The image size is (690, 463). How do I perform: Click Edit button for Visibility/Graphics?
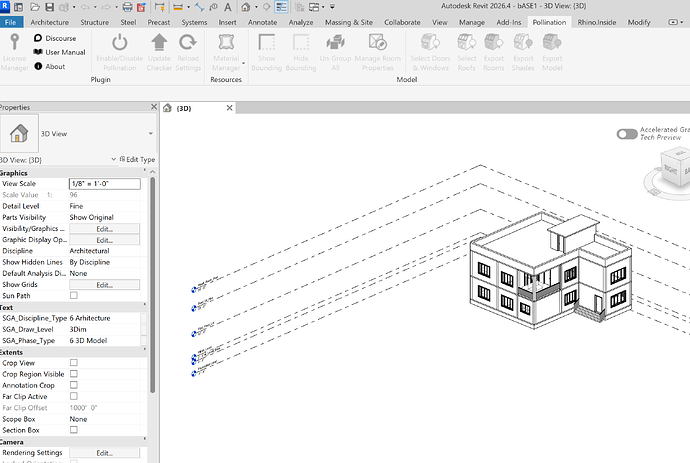pyautogui.click(x=104, y=228)
